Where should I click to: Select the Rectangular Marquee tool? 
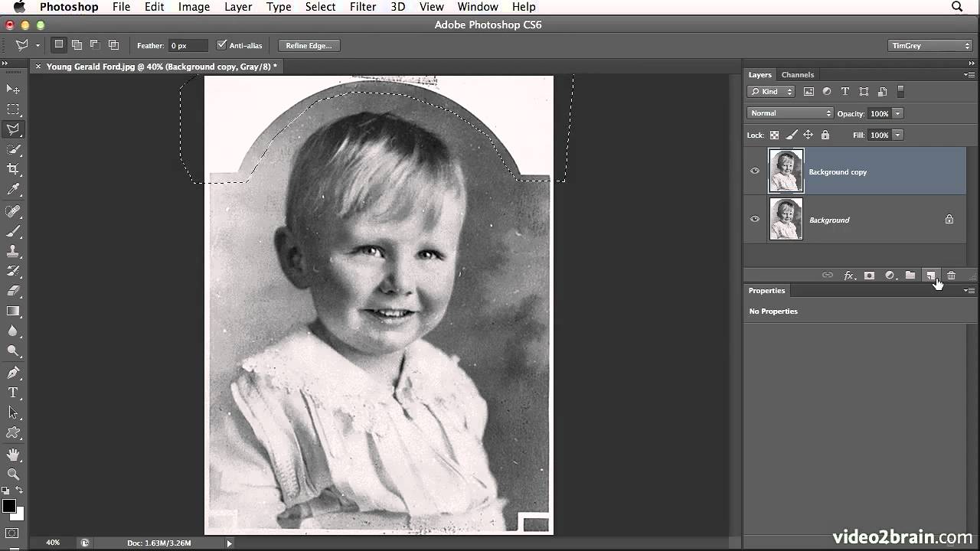(13, 109)
